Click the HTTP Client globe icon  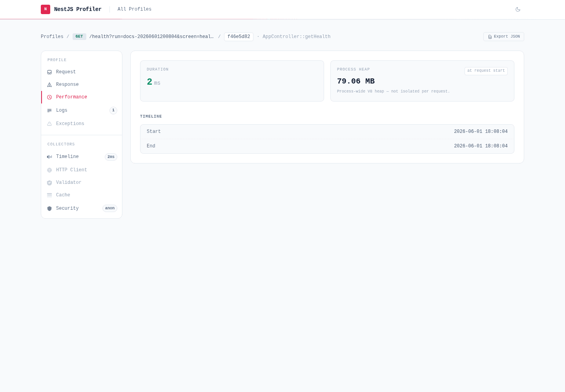click(x=49, y=170)
